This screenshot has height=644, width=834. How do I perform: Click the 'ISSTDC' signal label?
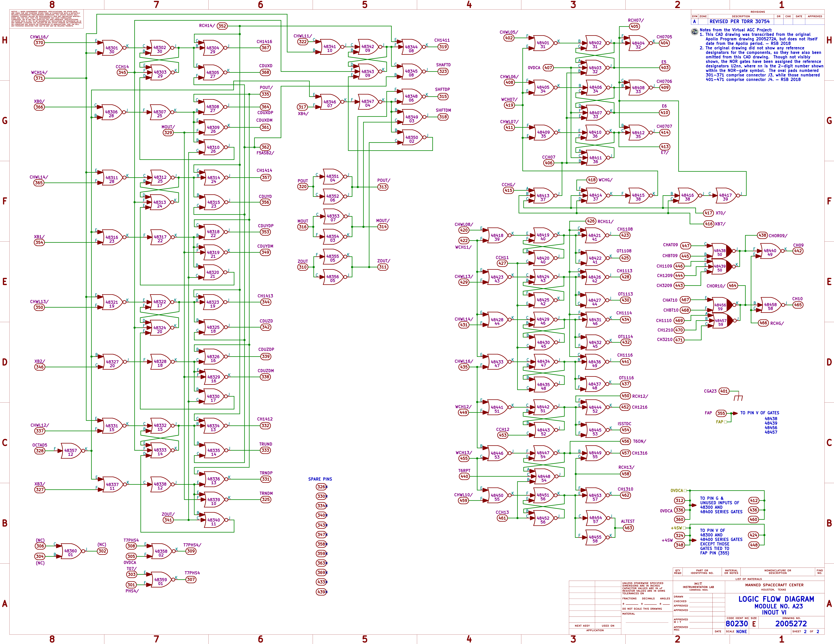[624, 424]
